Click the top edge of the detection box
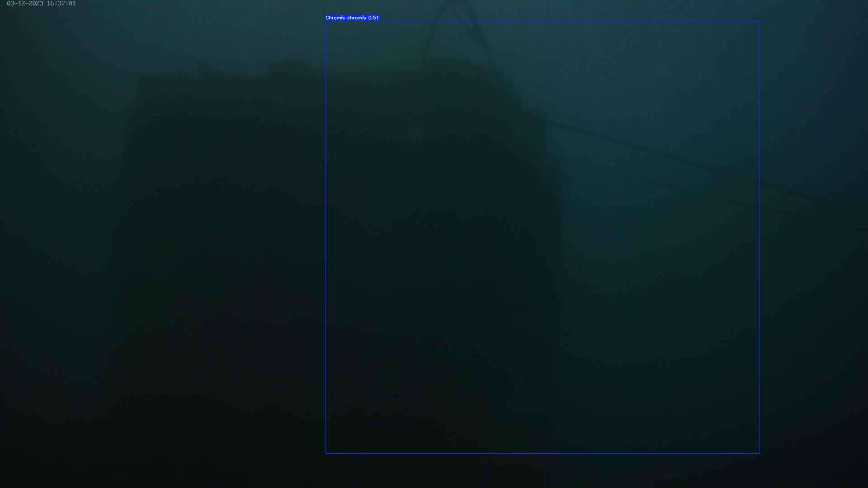This screenshot has height=488, width=868. [x=542, y=20]
